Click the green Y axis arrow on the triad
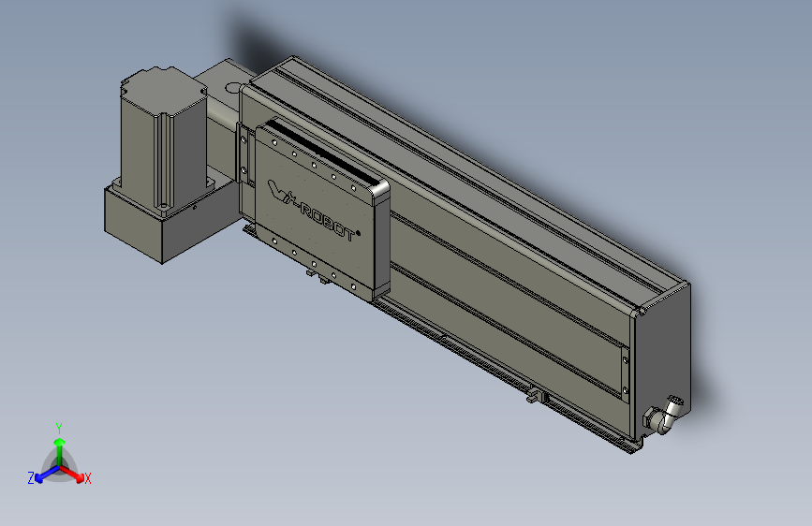Image resolution: width=812 pixels, height=526 pixels. tap(60, 452)
